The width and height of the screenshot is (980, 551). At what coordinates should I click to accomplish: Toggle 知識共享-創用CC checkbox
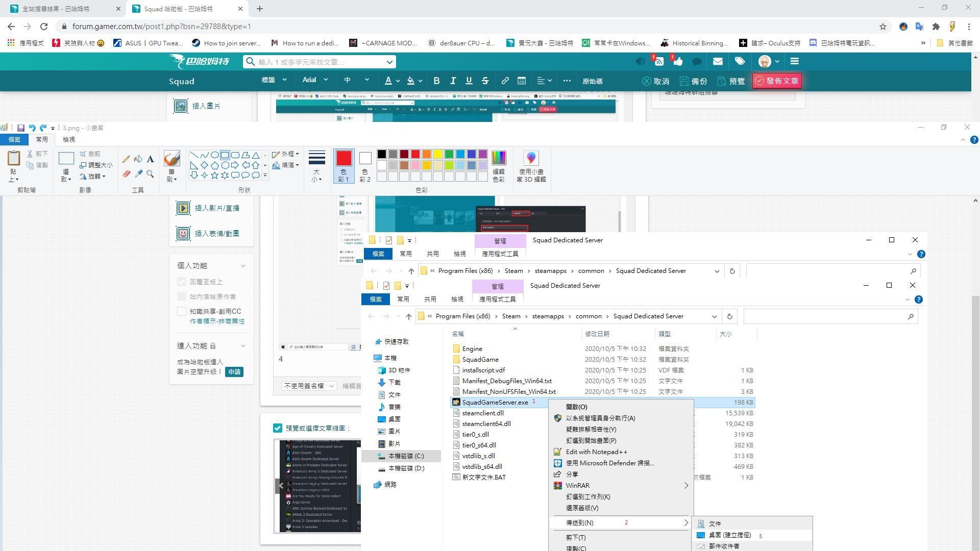[182, 311]
